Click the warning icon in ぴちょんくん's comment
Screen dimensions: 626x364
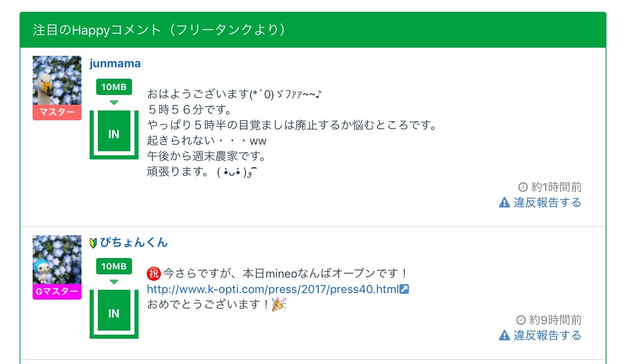click(x=504, y=335)
